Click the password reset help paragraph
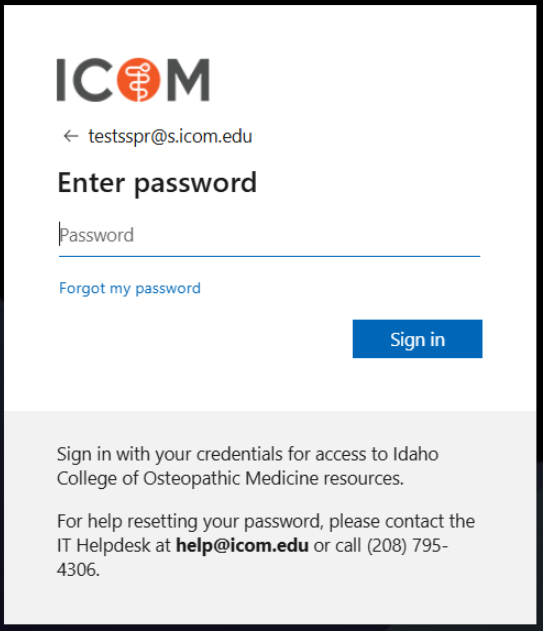The height and width of the screenshot is (631, 543). point(266,545)
